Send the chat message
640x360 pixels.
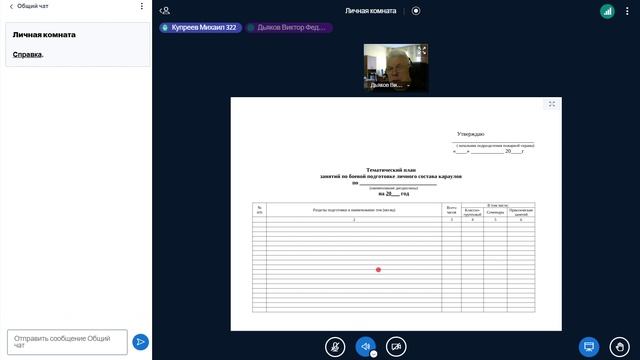pos(140,342)
